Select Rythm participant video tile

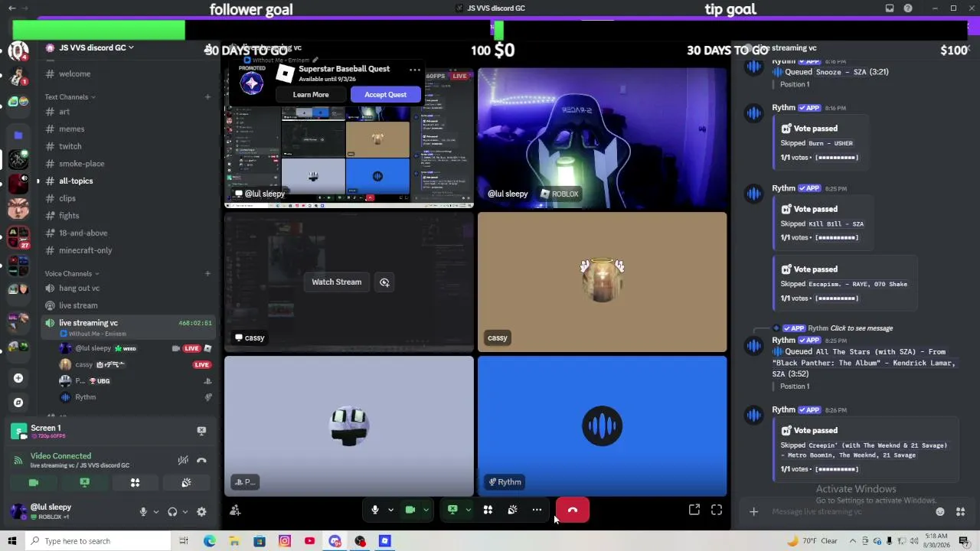[x=603, y=425]
